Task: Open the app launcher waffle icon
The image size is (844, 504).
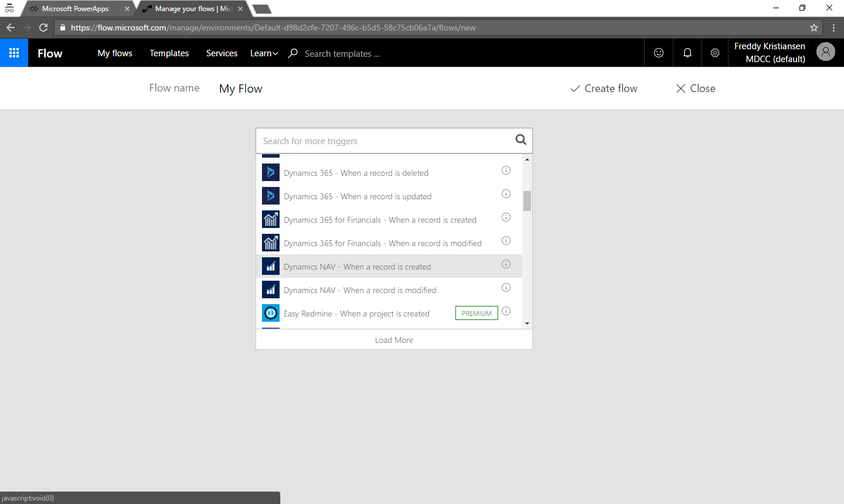Action: pos(14,53)
